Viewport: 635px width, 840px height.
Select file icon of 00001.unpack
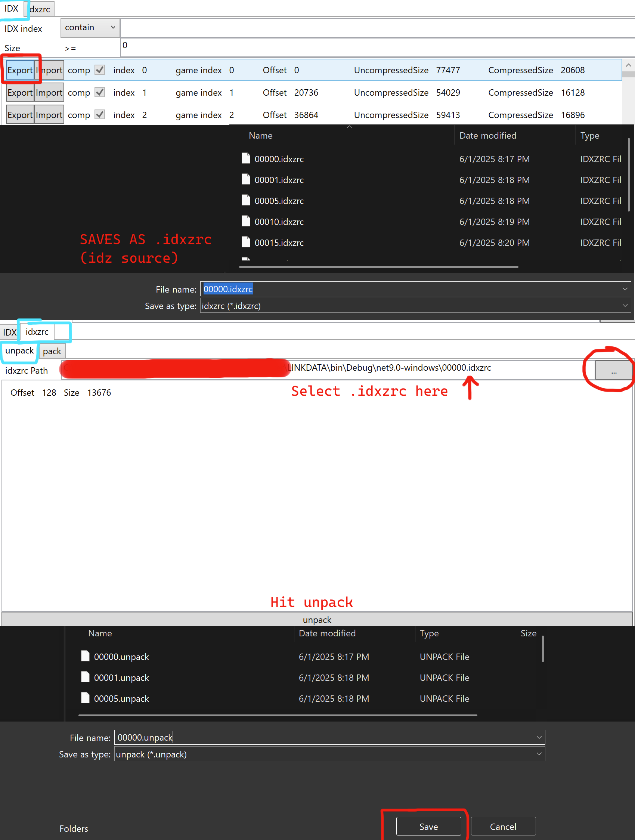coord(86,677)
